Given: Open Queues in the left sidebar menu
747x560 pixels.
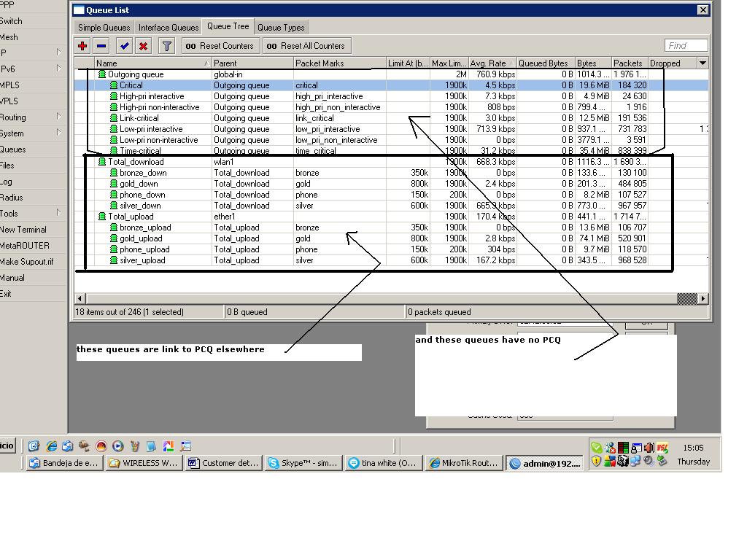Looking at the screenshot, I should coord(31,149).
